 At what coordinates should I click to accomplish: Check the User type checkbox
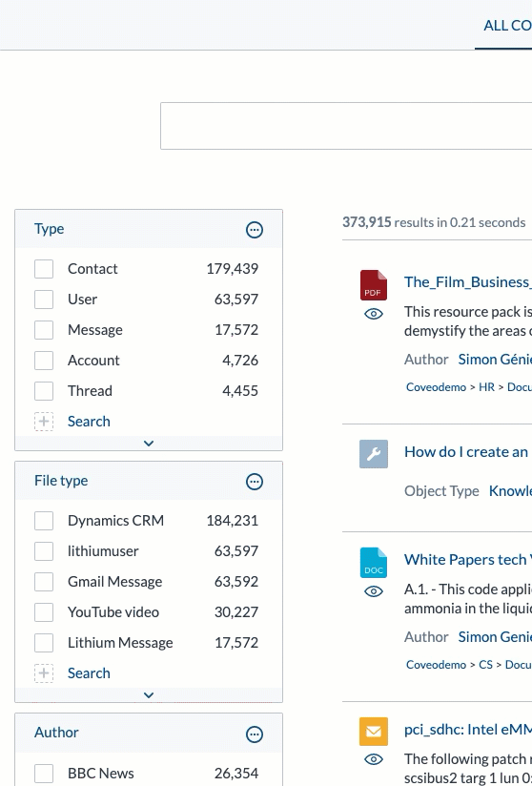click(x=44, y=300)
